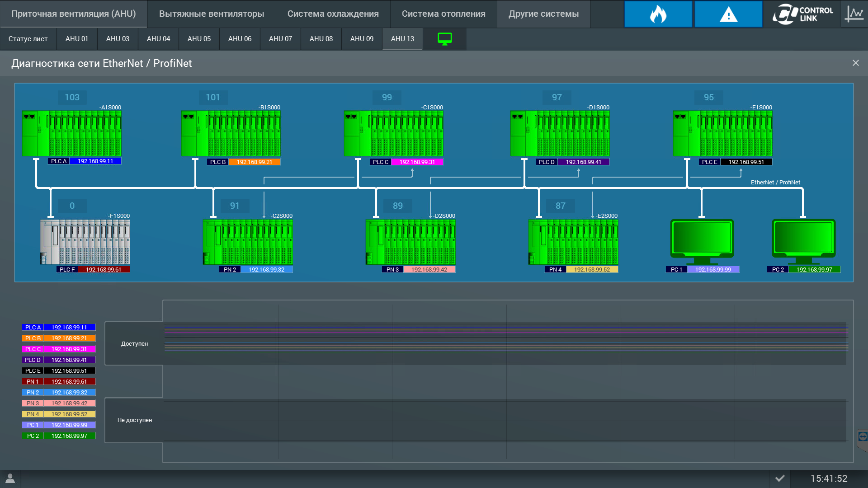
Task: Click the Control Link logo
Action: pos(802,14)
